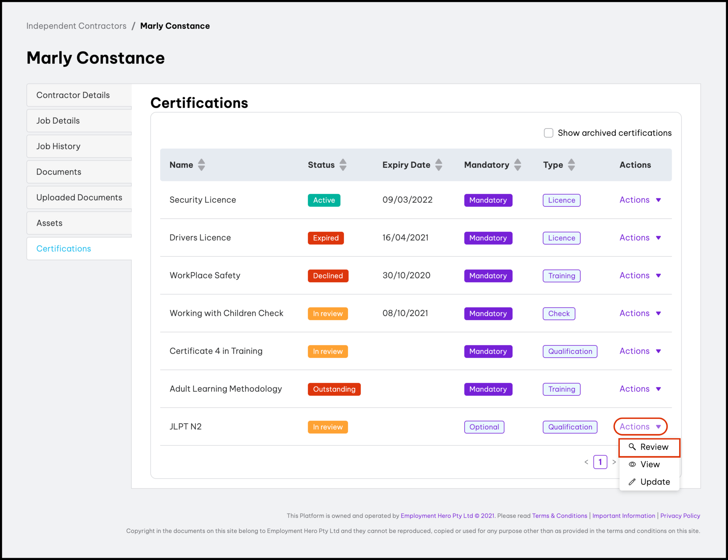The image size is (728, 560).
Task: Click magnifier icon beside Review
Action: tap(632, 447)
